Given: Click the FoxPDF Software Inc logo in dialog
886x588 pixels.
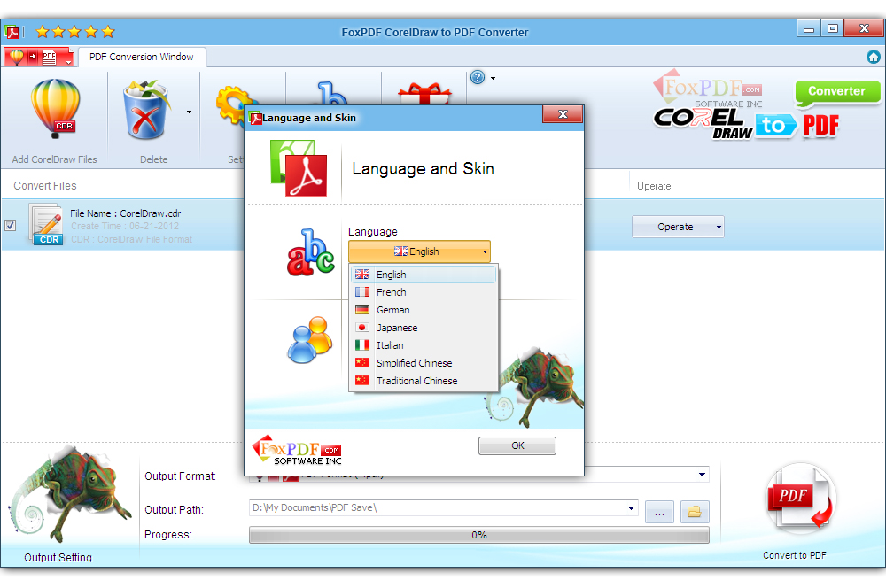Looking at the screenshot, I should [x=297, y=450].
